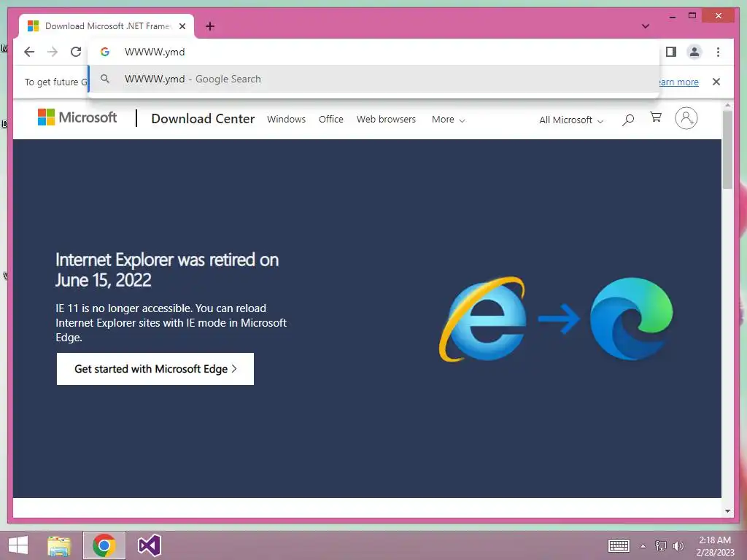747x560 pixels.
Task: Click the page scrollbar up arrow
Action: point(727,105)
